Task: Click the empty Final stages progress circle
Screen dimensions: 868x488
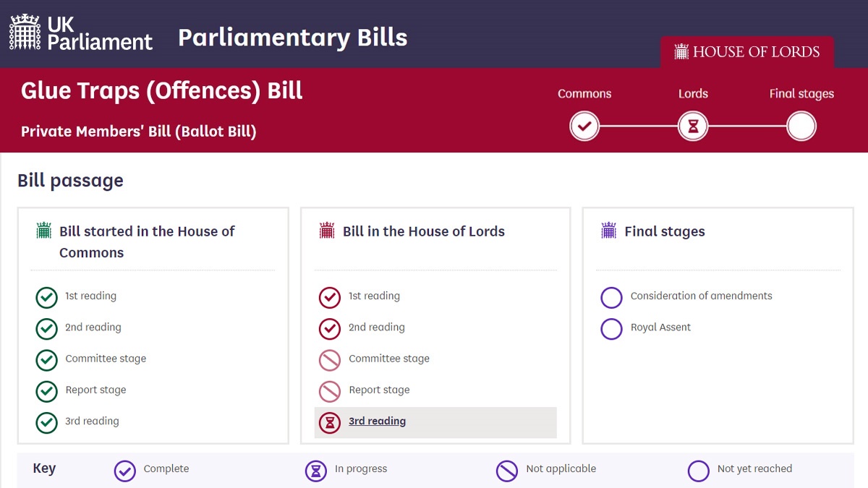Action: pyautogui.click(x=801, y=127)
